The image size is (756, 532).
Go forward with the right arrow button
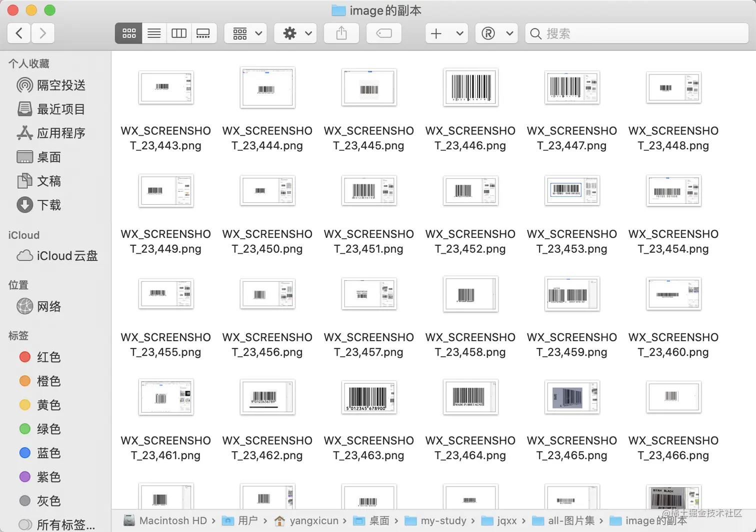43,33
